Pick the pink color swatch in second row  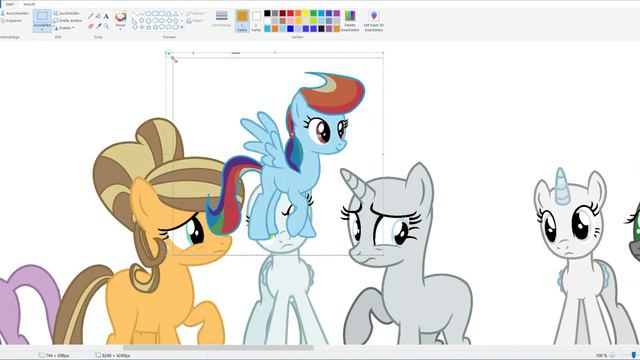290,21
